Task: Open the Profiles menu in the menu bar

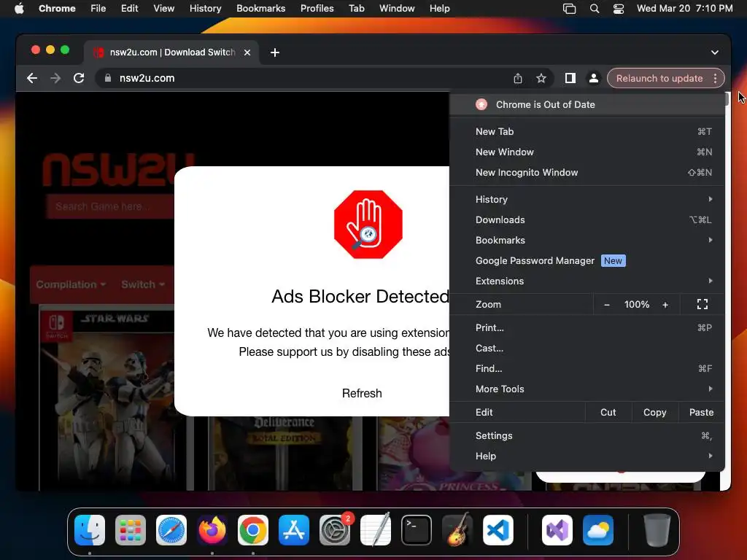Action: (317, 9)
